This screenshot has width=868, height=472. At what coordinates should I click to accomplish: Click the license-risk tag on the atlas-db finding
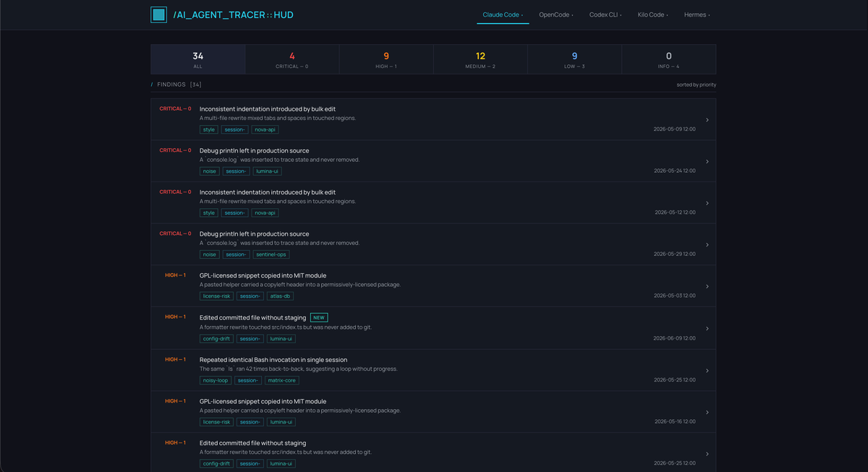(216, 296)
